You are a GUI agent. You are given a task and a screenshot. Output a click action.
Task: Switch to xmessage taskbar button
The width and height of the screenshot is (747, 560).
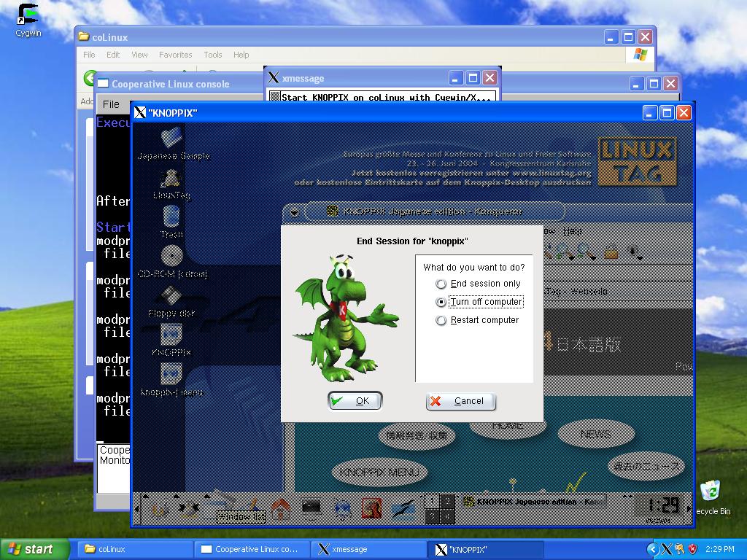tap(368, 549)
